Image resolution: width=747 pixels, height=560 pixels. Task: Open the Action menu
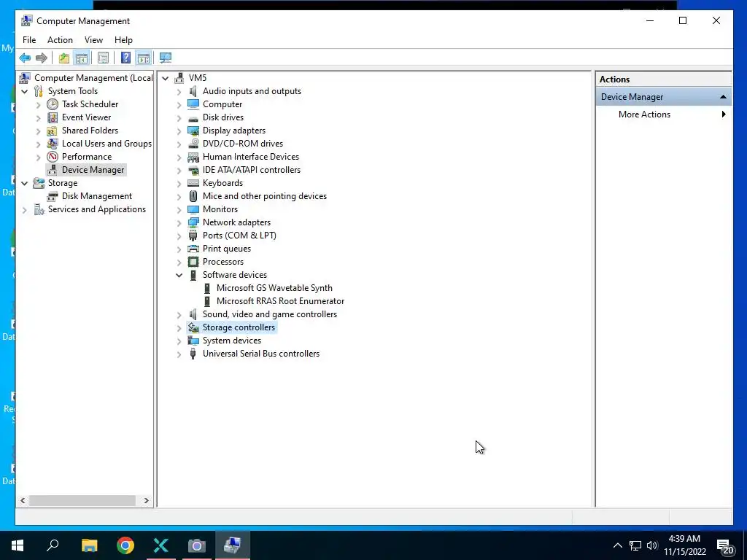pos(60,40)
